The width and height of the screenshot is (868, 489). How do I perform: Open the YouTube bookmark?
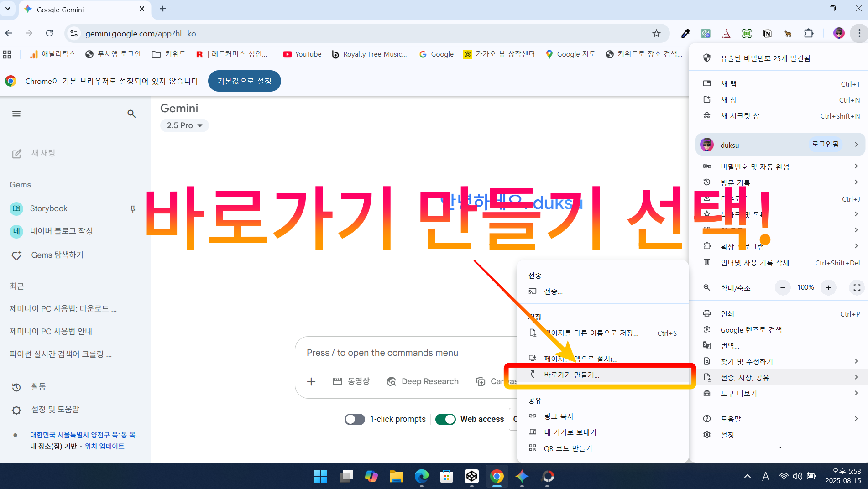(x=302, y=54)
